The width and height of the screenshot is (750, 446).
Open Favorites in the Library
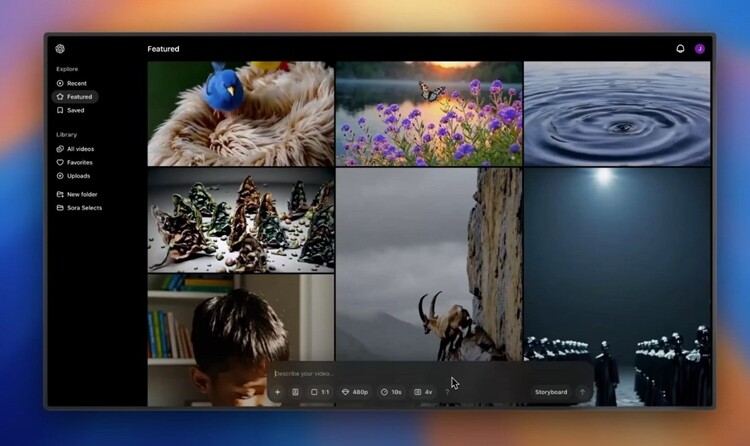pyautogui.click(x=79, y=162)
